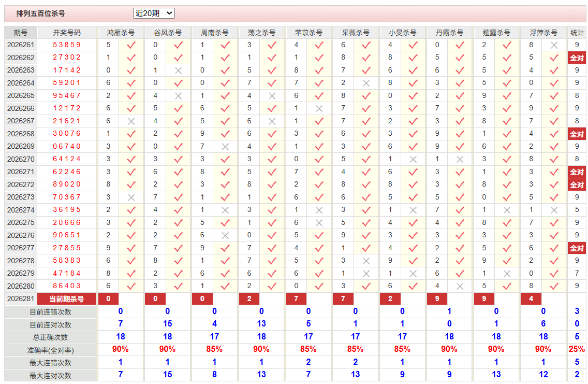
Task: Select the 丹霞杀号 column header
Action: [449, 33]
